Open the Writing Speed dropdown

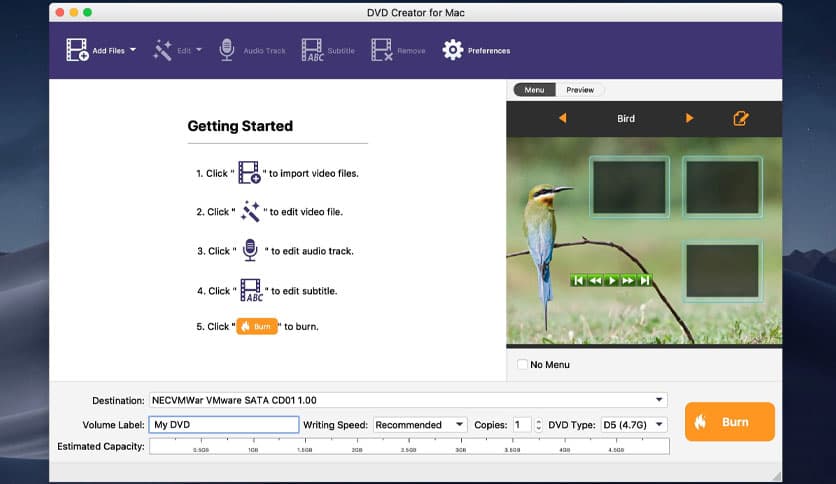coord(420,425)
